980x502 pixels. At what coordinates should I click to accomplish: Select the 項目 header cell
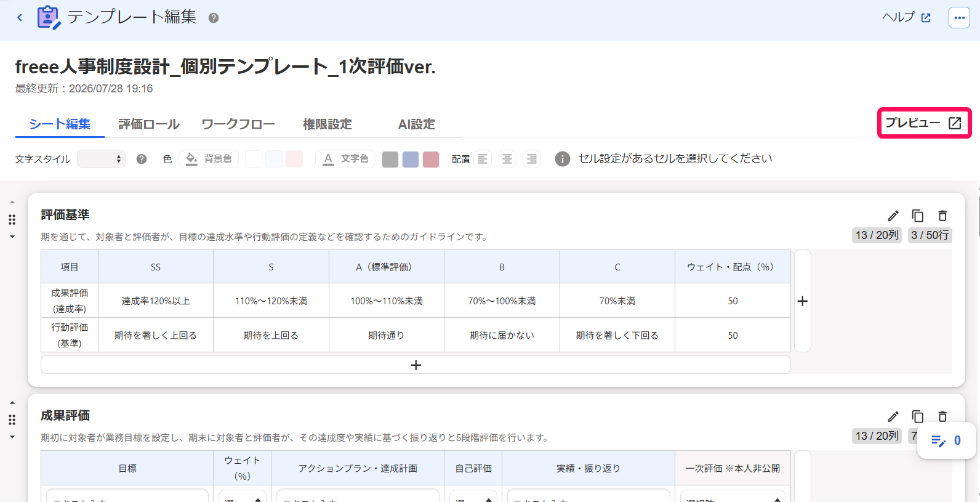tap(70, 267)
